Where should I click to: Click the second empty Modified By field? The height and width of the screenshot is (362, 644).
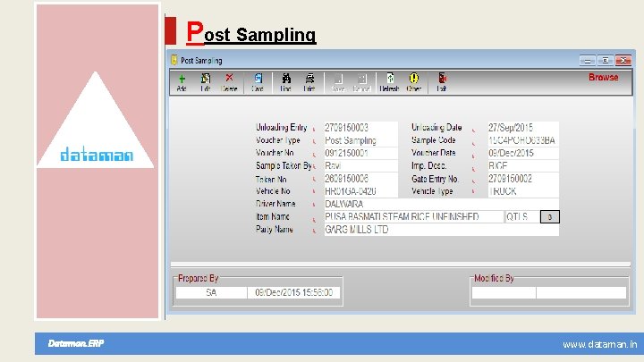[581, 292]
